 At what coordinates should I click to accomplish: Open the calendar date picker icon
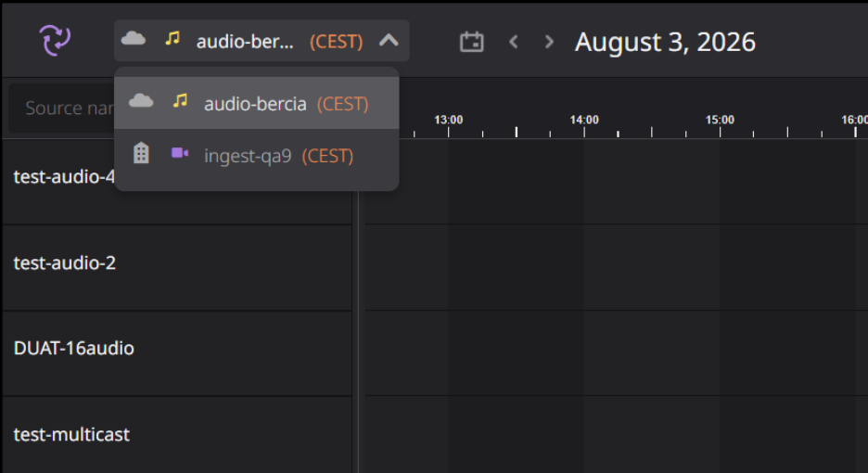tap(472, 42)
